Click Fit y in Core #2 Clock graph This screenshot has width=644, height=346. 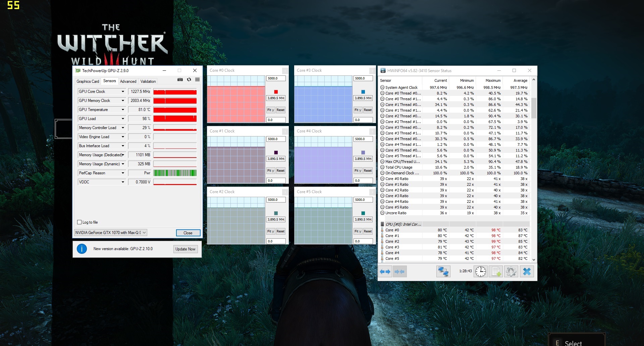[x=271, y=231]
